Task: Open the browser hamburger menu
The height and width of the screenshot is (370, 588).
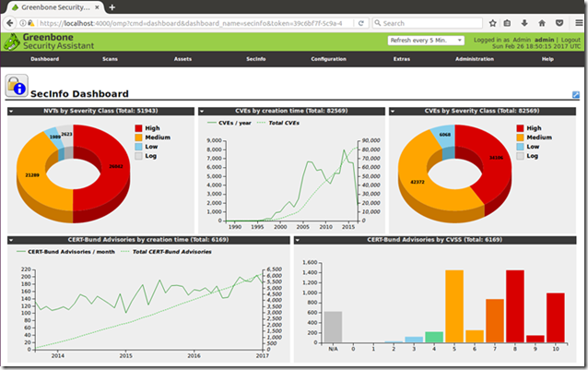Action: click(579, 23)
